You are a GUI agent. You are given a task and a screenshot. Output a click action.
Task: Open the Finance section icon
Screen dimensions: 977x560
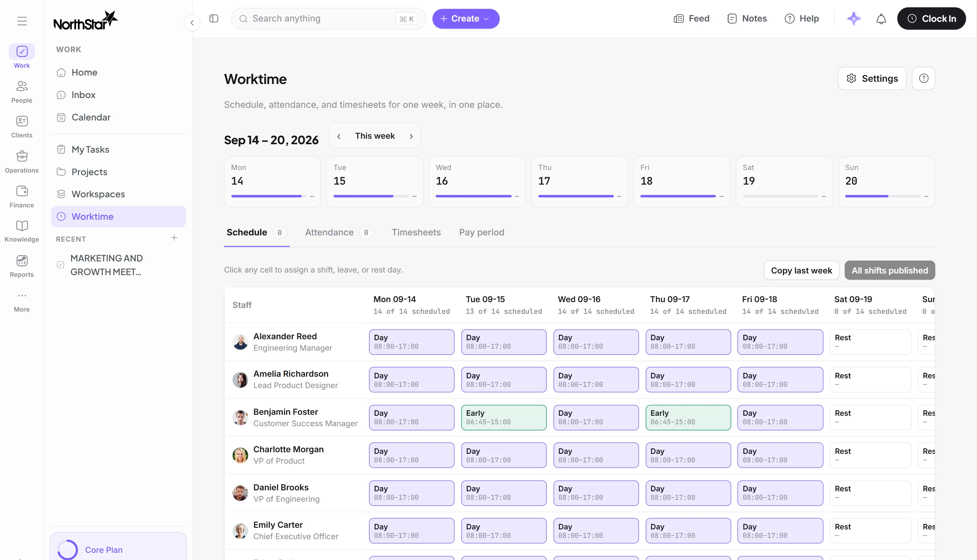[22, 191]
